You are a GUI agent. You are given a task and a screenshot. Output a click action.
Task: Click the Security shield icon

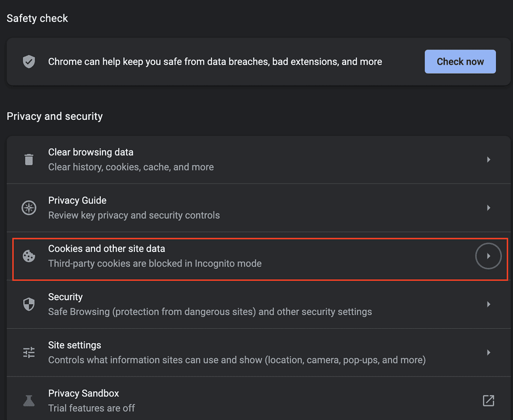pos(29,304)
